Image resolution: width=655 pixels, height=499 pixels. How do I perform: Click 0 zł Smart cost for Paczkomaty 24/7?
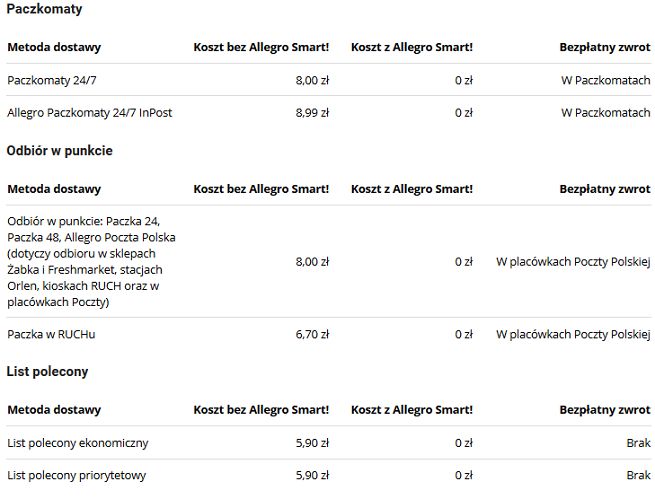(463, 79)
